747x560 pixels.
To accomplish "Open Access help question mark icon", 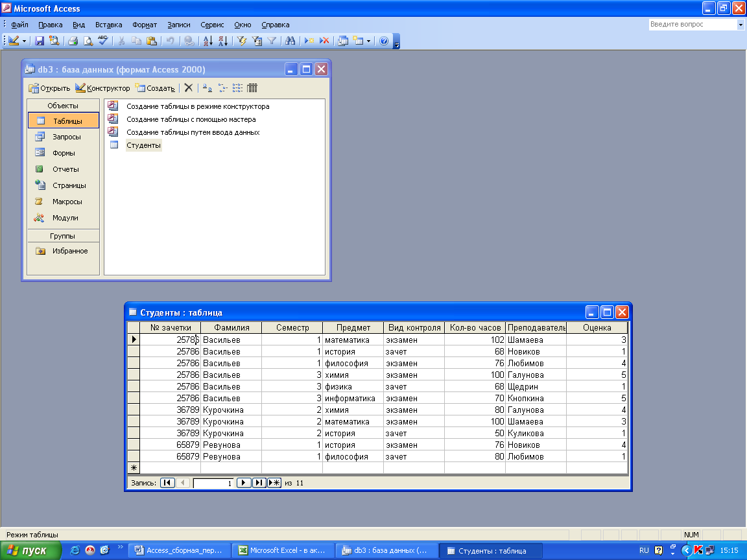I will 384,41.
